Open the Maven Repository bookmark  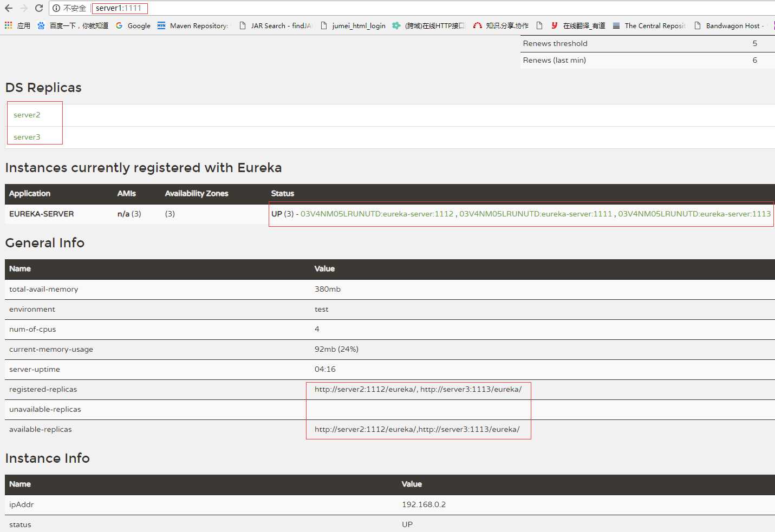tap(193, 25)
